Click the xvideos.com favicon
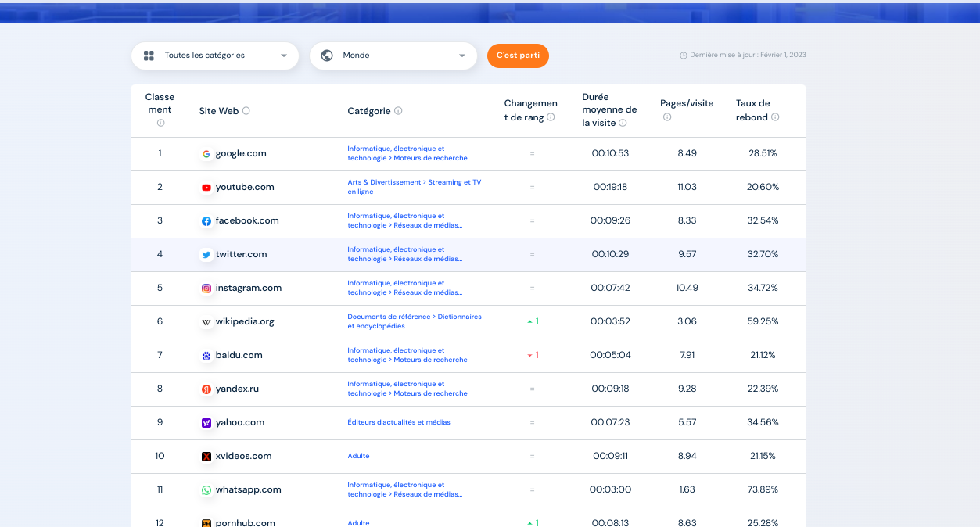Viewport: 980px width, 527px height. pos(206,457)
